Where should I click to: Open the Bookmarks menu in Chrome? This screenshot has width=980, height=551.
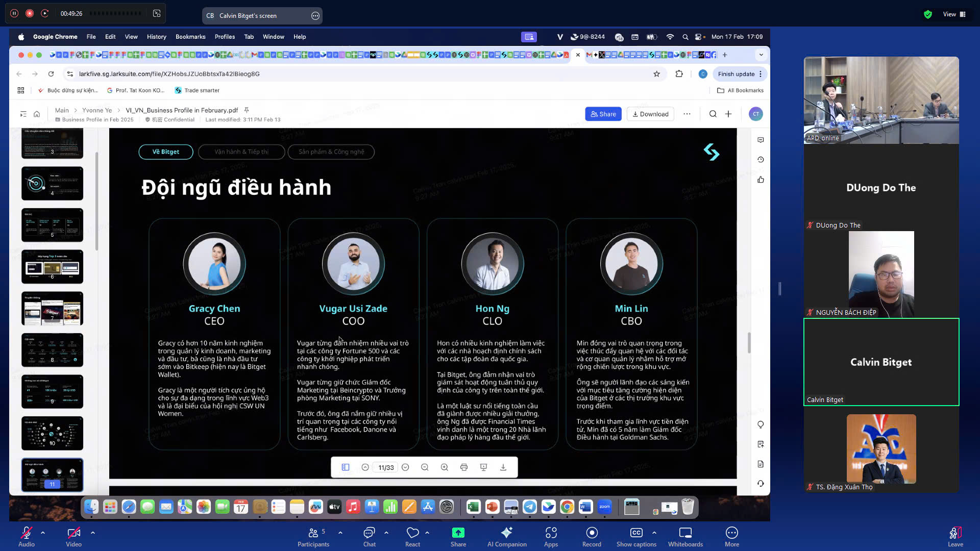click(190, 37)
